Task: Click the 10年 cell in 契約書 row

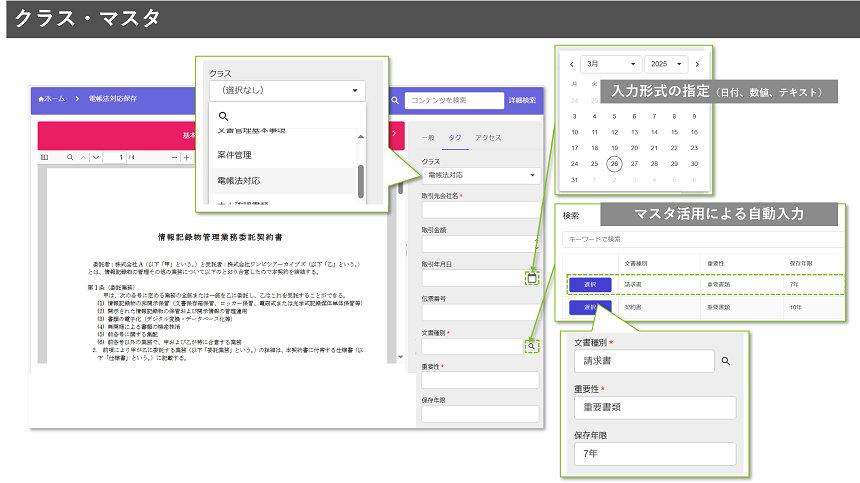Action: point(795,308)
